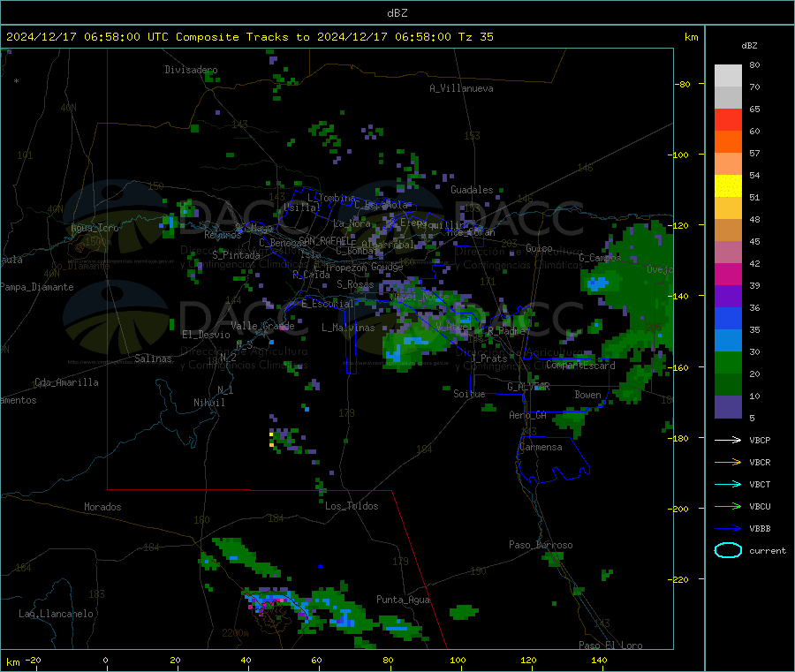
Task: Select the red 60 dBZ color swatch
Action: pyautogui.click(x=728, y=119)
